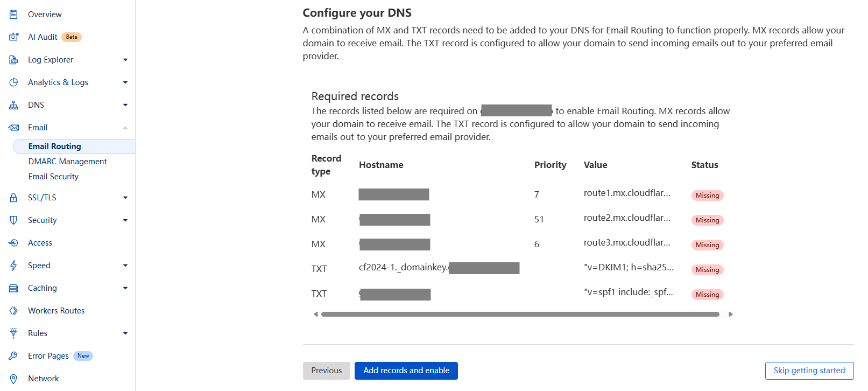Click the Error Pages wrench icon

13,356
